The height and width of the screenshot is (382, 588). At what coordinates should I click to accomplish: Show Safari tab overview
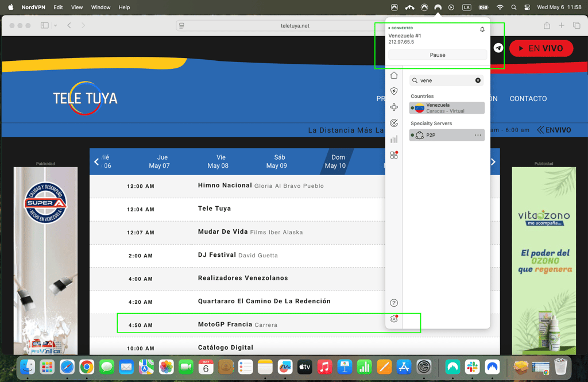(x=577, y=25)
